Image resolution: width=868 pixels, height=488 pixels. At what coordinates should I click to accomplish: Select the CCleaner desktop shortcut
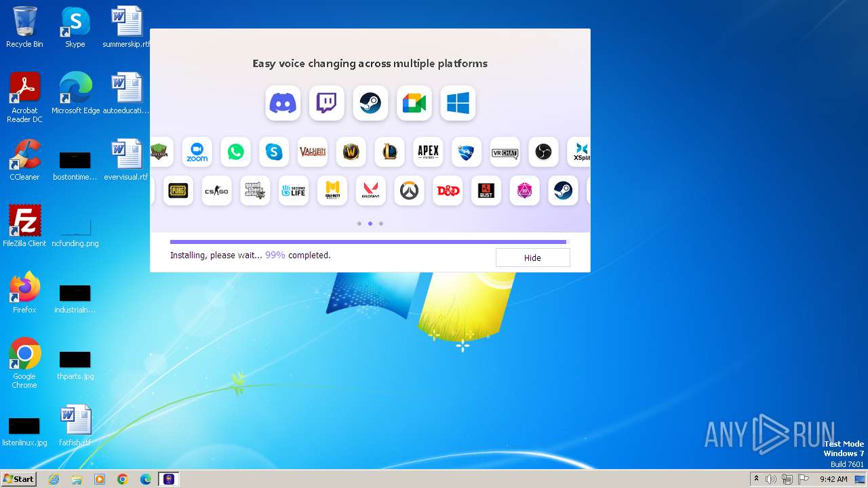24,160
